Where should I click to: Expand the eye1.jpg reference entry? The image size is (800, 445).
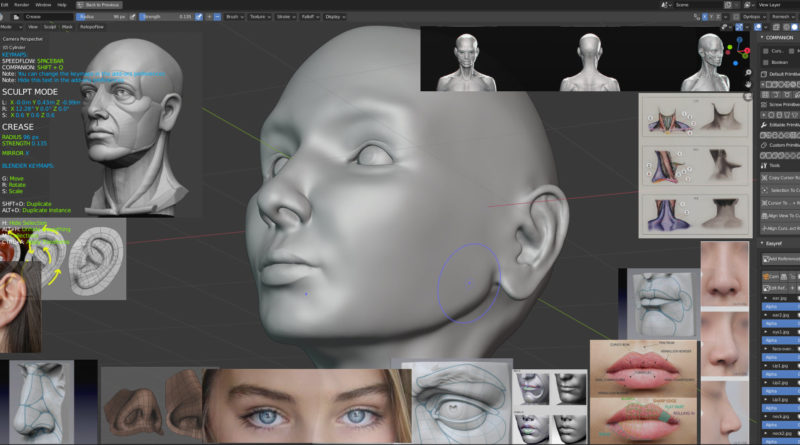tap(765, 332)
